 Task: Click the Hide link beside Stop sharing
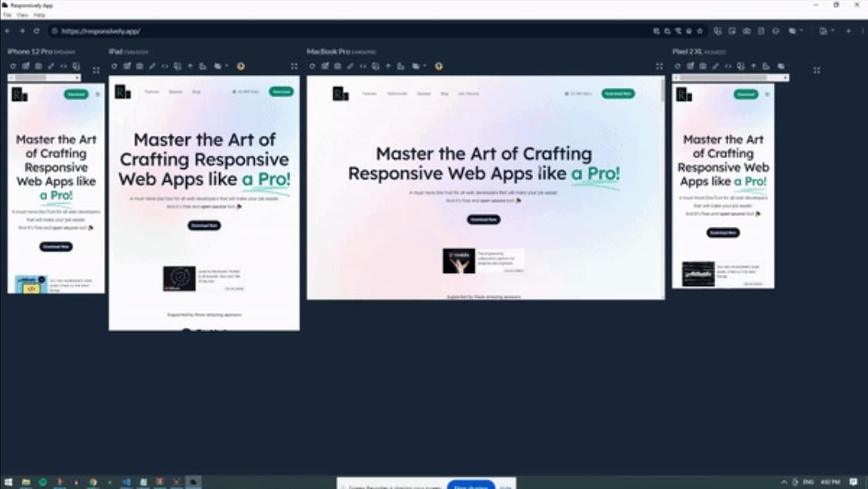(x=505, y=486)
